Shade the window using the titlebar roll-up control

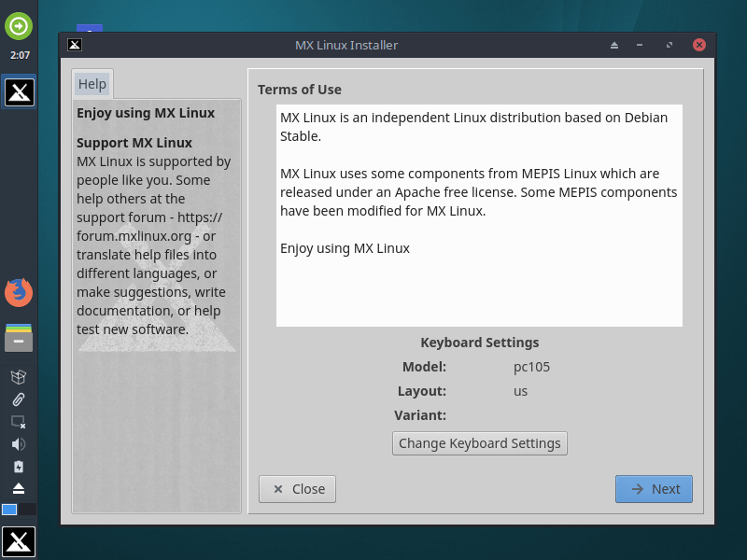tap(669, 44)
